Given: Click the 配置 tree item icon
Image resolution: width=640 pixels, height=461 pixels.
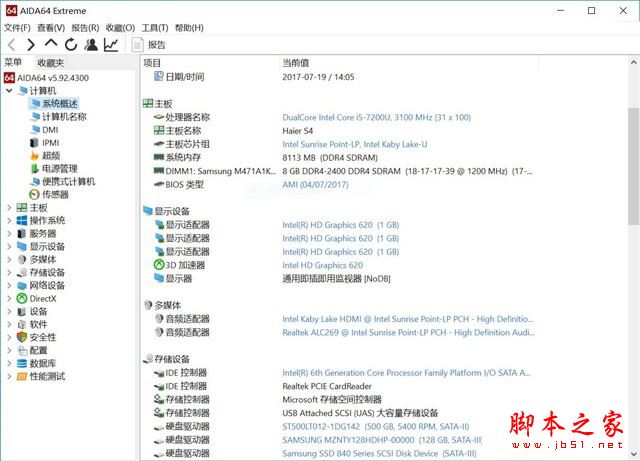Looking at the screenshot, I should [x=22, y=350].
